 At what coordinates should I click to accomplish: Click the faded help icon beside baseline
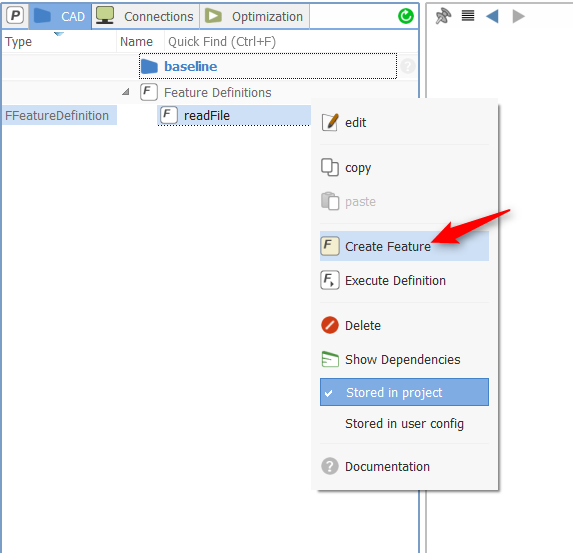[407, 66]
